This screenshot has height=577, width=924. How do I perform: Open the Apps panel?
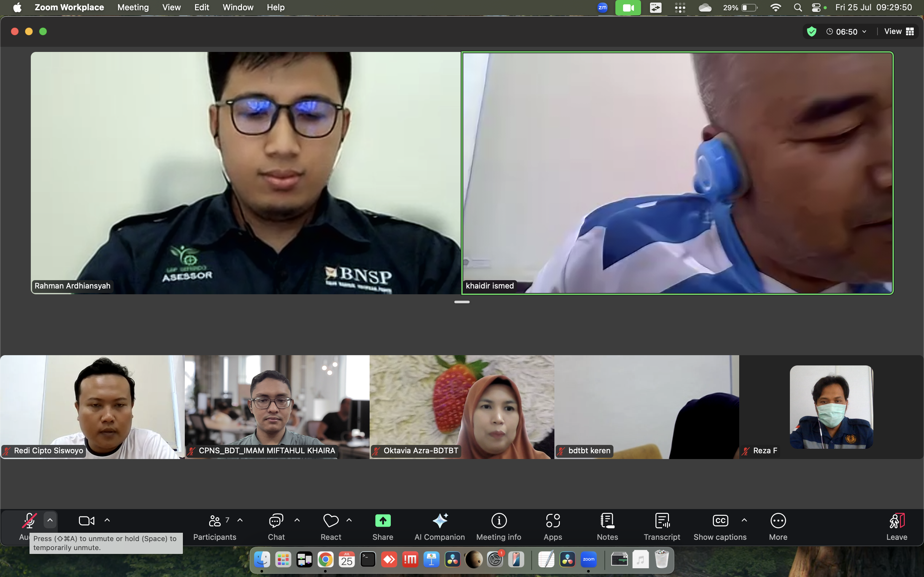(552, 526)
